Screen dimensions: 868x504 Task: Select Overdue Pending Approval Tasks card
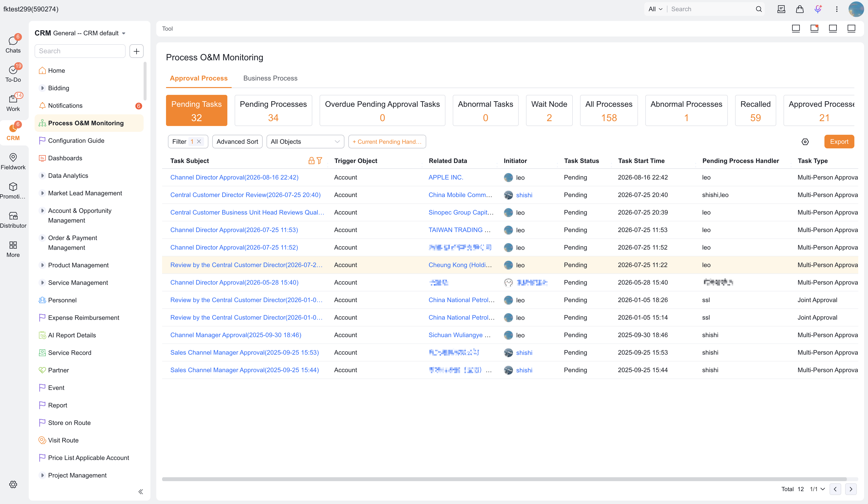[382, 110]
